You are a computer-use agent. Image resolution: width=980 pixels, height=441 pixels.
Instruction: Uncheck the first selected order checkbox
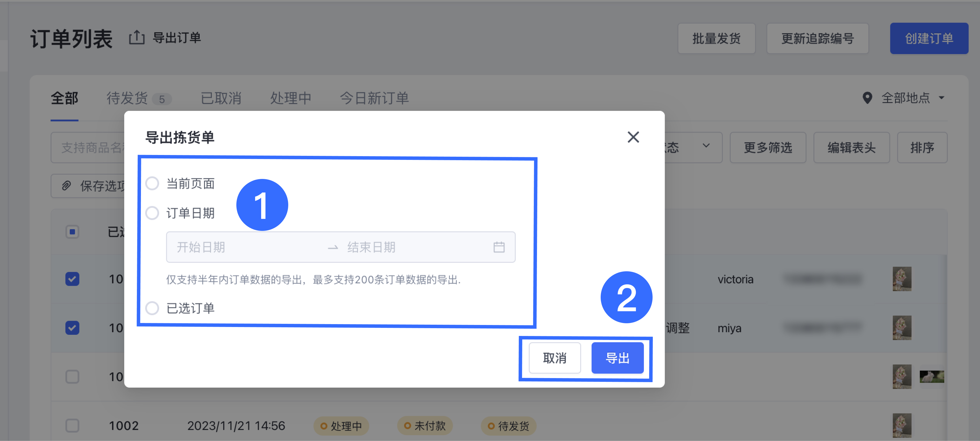pyautogui.click(x=72, y=279)
